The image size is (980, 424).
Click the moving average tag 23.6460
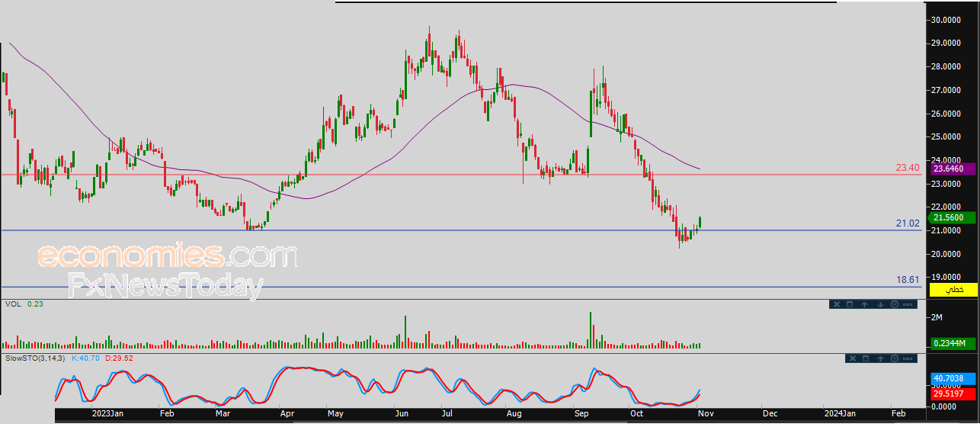click(953, 169)
